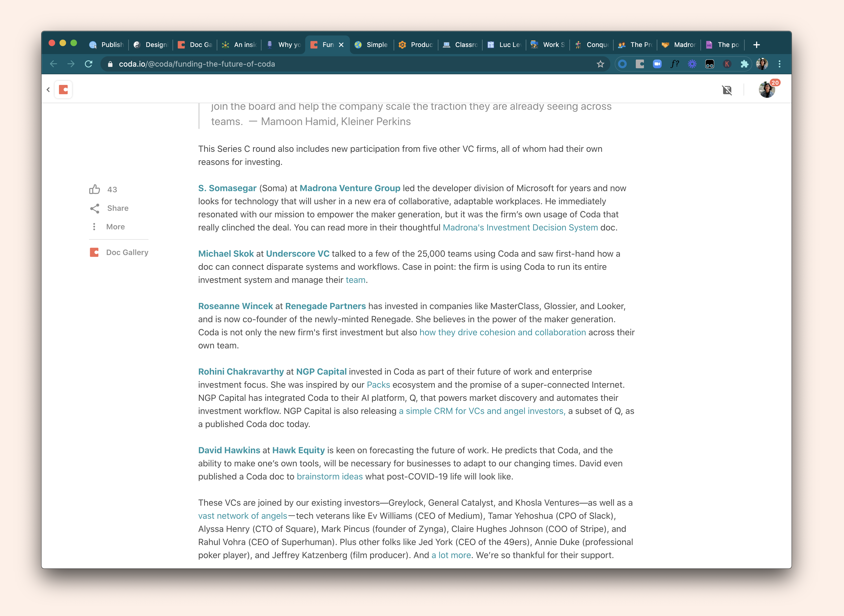The width and height of the screenshot is (844, 616).
Task: Open Chrome three-dot menu
Action: click(x=780, y=64)
